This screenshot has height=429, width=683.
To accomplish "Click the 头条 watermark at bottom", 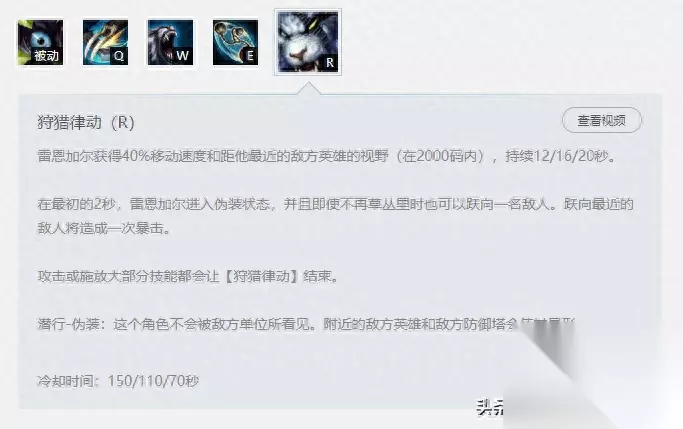I will coord(490,408).
